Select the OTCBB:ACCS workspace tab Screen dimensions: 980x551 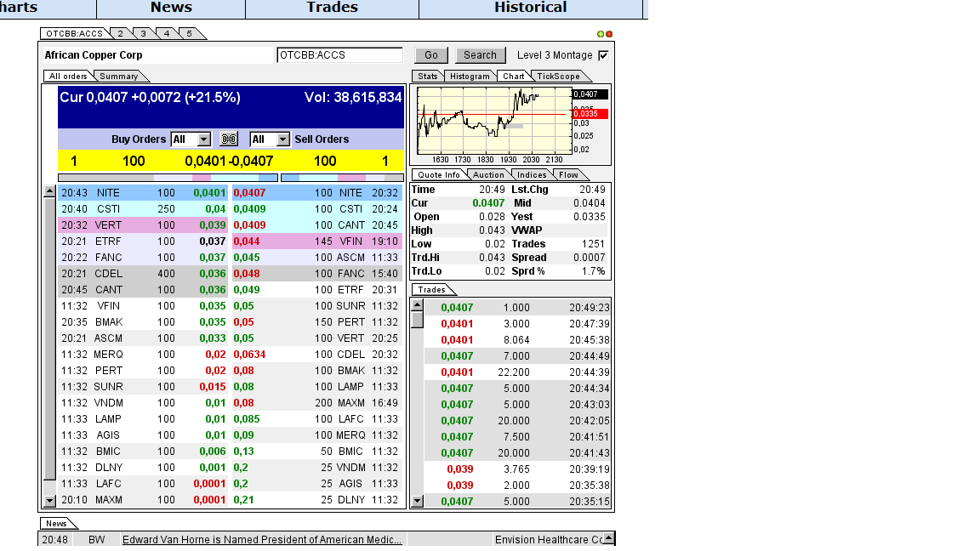pos(74,34)
